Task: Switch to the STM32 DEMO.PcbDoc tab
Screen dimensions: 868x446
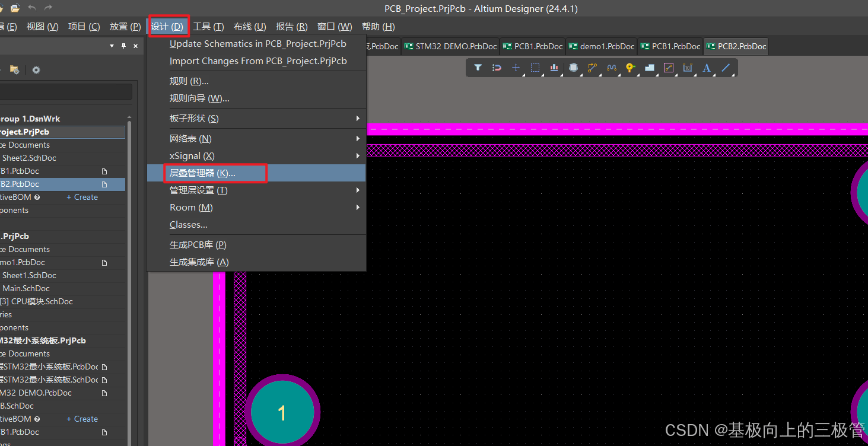Action: click(450, 46)
